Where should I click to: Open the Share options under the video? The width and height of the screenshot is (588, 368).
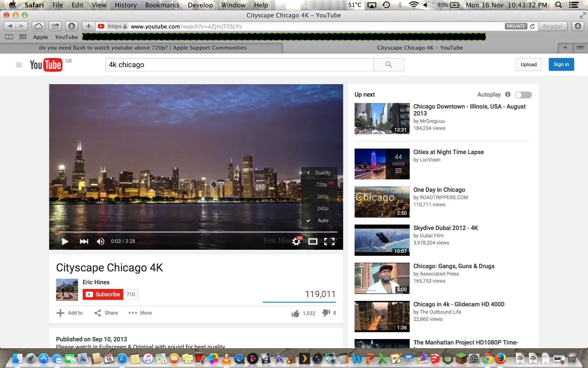tap(106, 313)
